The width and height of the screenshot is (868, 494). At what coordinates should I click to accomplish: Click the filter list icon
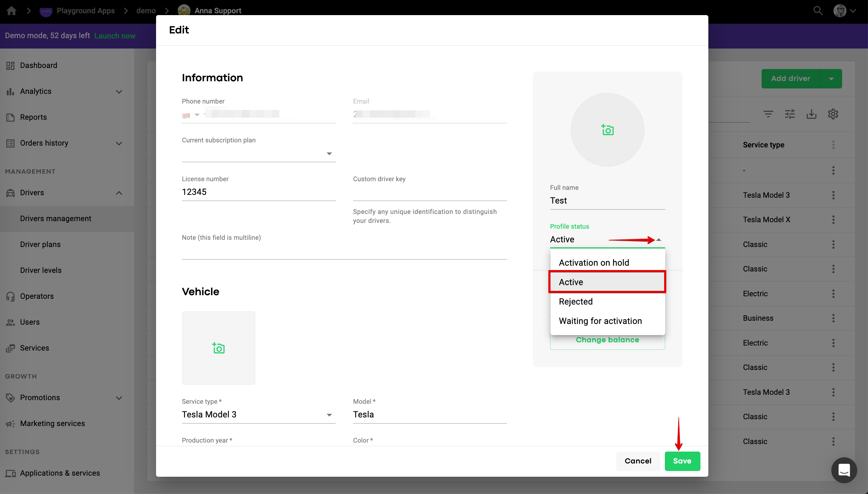pos(768,114)
